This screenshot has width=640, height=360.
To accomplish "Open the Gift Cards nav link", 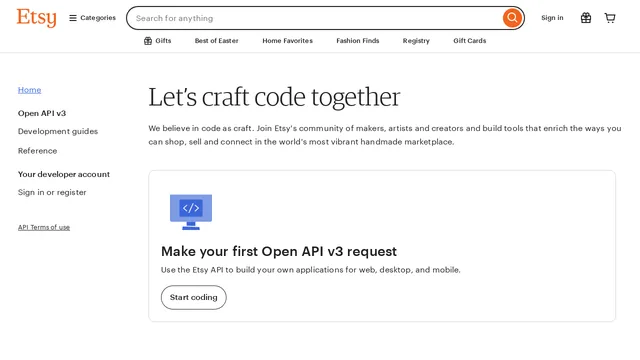I will click(x=469, y=41).
